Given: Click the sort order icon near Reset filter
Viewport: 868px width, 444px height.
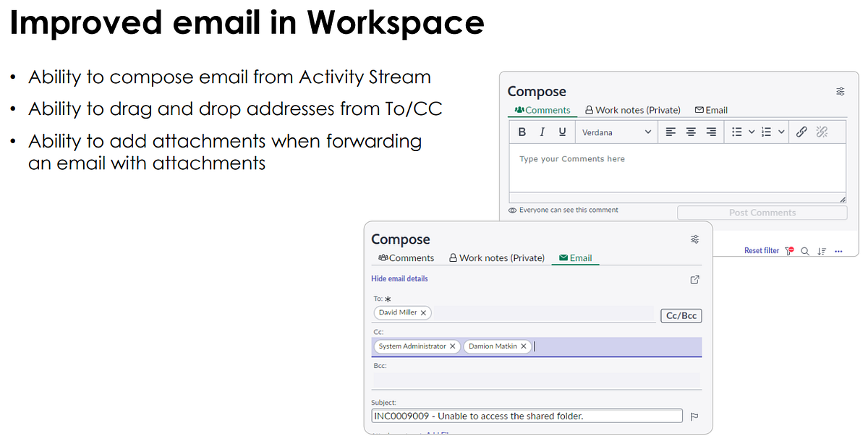Looking at the screenshot, I should pyautogui.click(x=821, y=250).
